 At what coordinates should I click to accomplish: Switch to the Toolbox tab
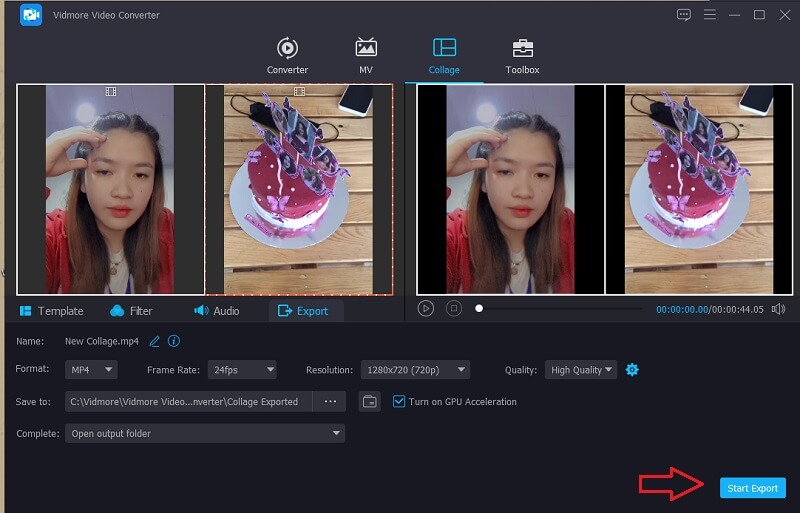(522, 56)
